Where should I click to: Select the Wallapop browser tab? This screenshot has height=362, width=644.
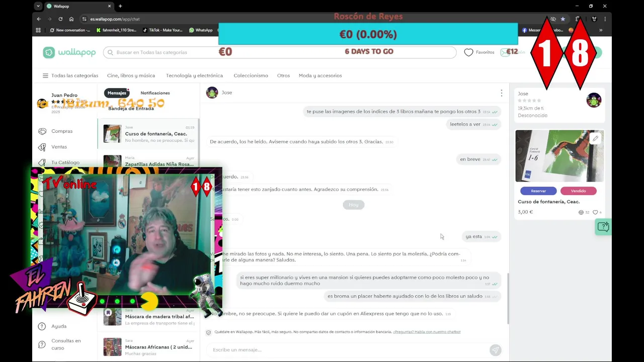[x=78, y=6]
